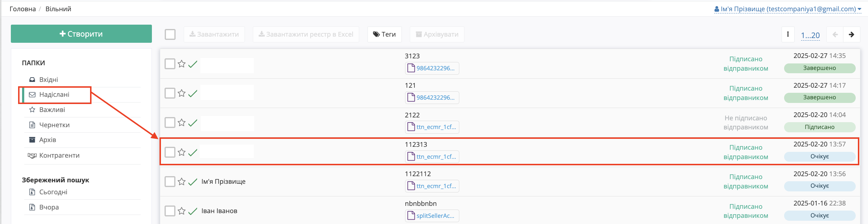Open the ttn_ecmr file link of document 2122

432,127
